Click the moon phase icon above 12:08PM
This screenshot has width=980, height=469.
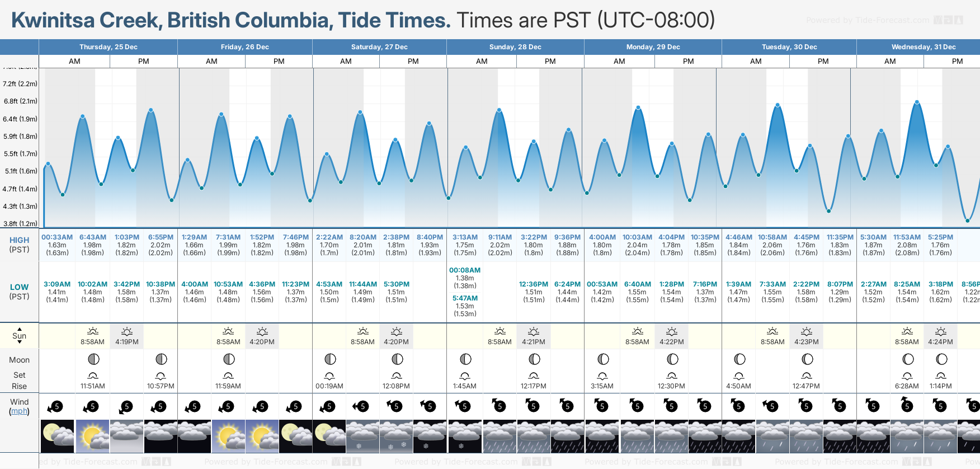[x=397, y=359]
